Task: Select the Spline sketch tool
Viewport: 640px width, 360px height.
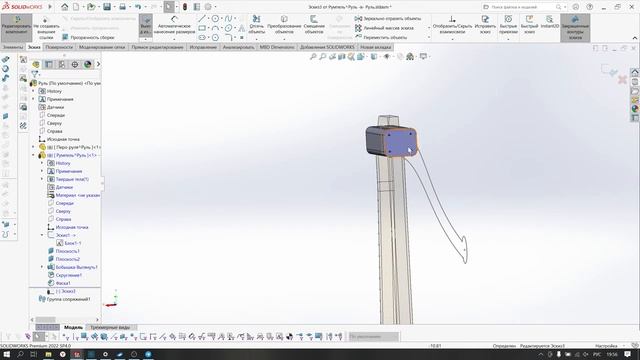Action: click(229, 19)
